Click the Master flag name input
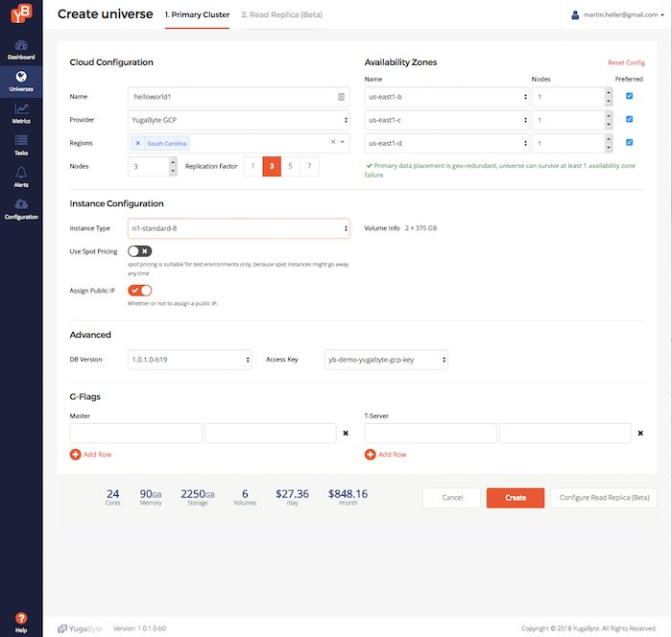The height and width of the screenshot is (637, 672). [135, 433]
